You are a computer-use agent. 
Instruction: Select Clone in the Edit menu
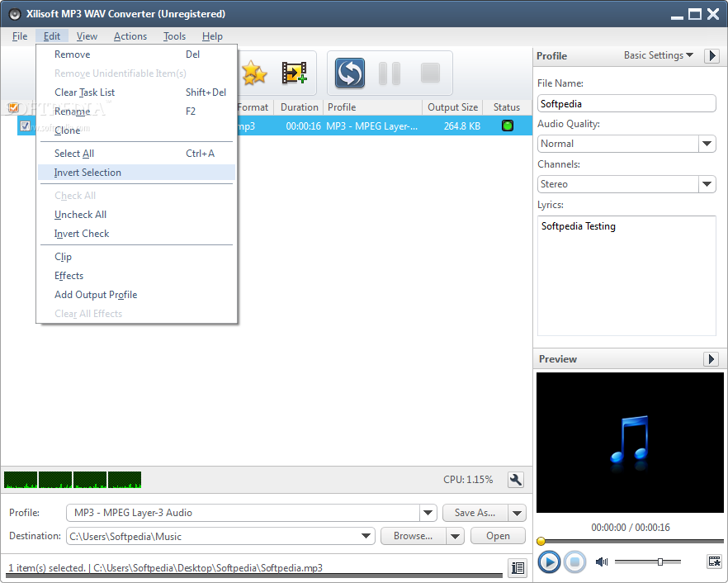(x=136, y=130)
